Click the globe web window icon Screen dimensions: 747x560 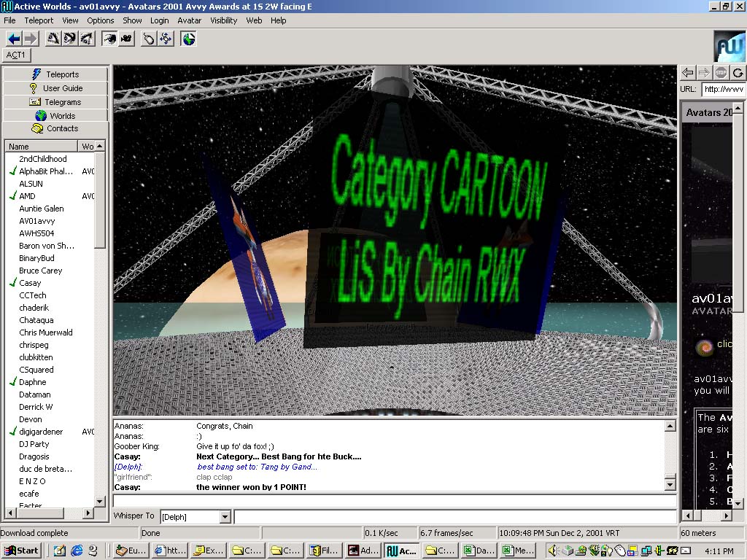(x=189, y=39)
